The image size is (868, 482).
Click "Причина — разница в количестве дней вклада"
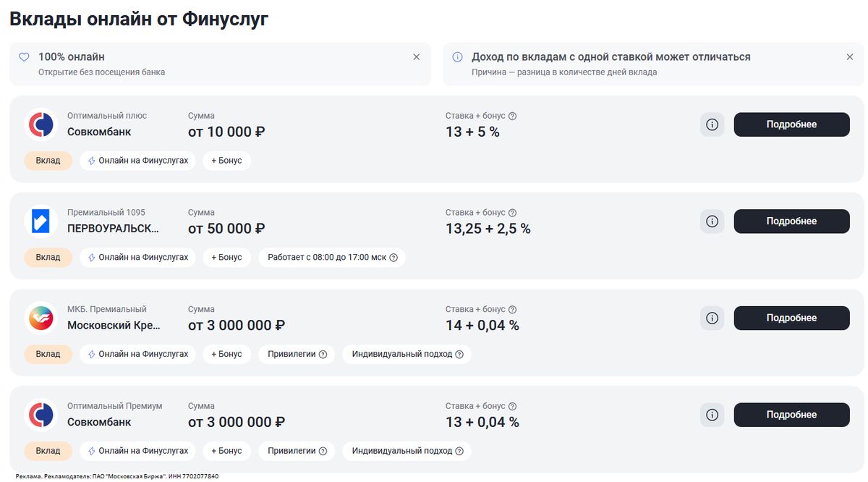click(x=564, y=72)
